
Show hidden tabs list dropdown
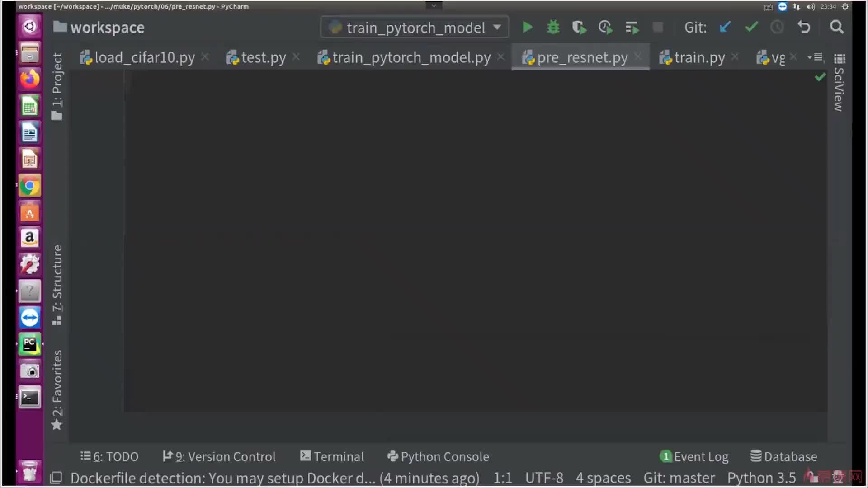point(816,57)
